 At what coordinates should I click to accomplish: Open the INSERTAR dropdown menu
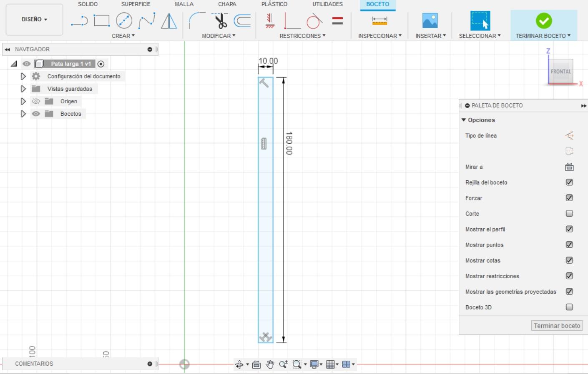coord(431,36)
